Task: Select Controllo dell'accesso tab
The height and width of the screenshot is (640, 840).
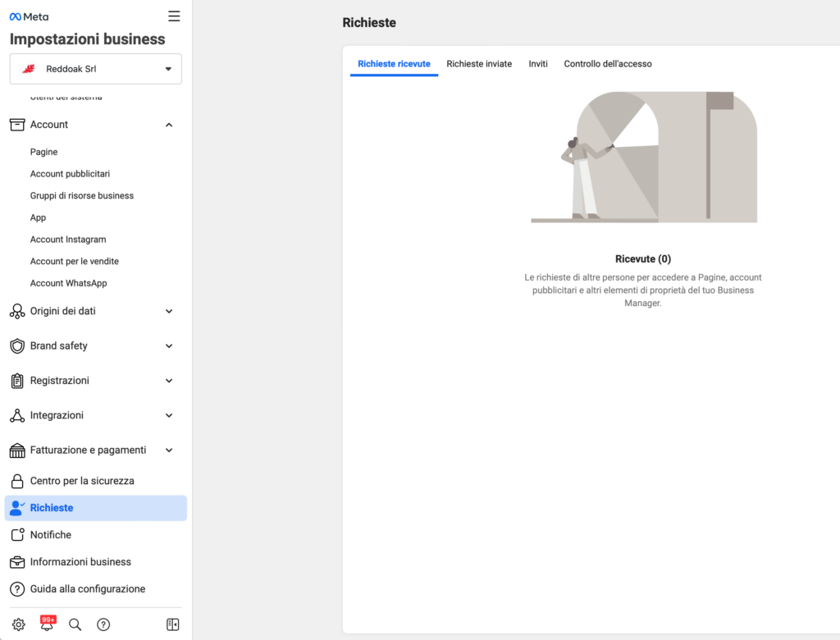Action: [x=608, y=64]
